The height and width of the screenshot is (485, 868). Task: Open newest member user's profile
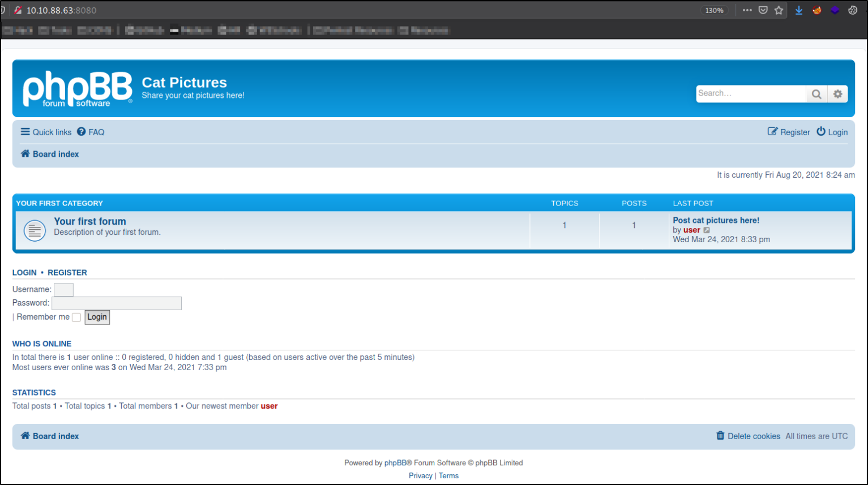[269, 406]
